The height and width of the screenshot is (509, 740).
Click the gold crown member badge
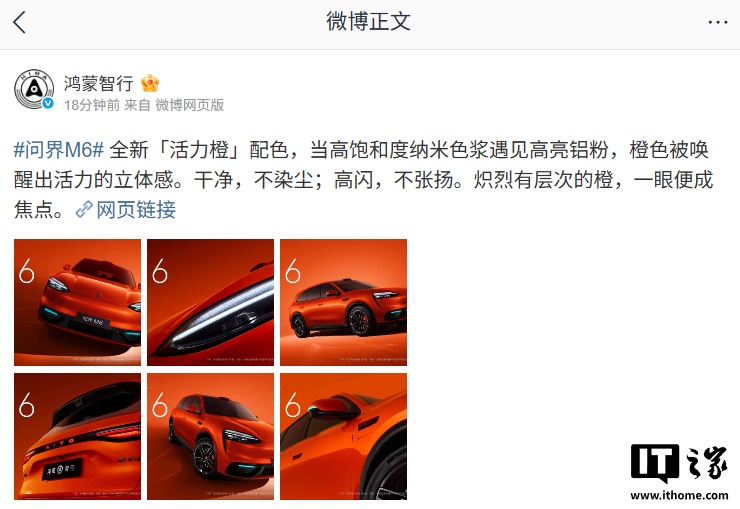pos(150,83)
